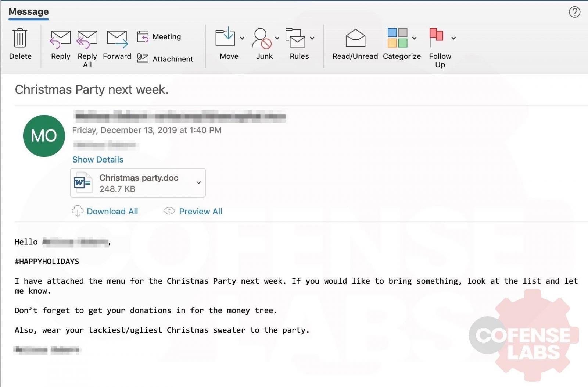Click the Reply All icon
This screenshot has height=387, width=588.
tap(87, 40)
